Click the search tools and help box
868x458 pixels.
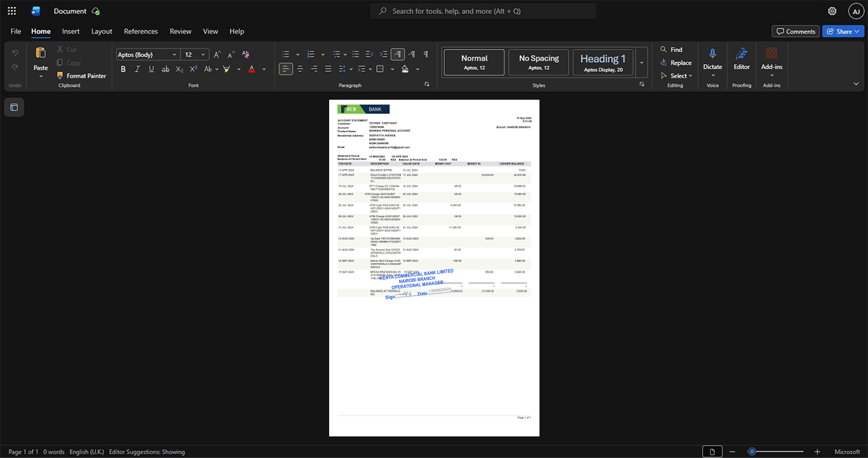[x=484, y=11]
